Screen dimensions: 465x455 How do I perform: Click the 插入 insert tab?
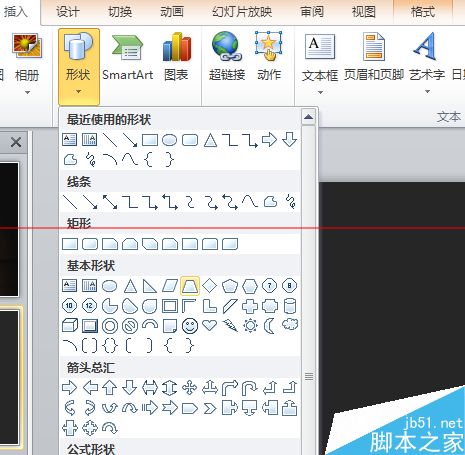pos(15,12)
